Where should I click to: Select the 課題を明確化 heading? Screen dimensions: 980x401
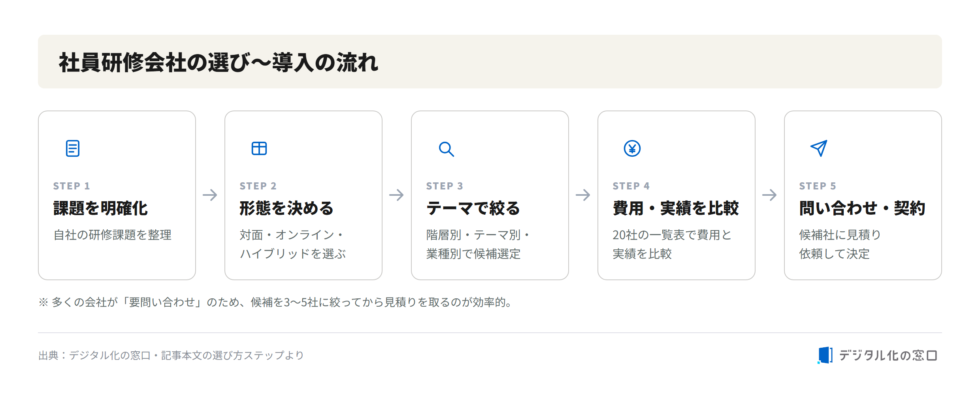[100, 208]
